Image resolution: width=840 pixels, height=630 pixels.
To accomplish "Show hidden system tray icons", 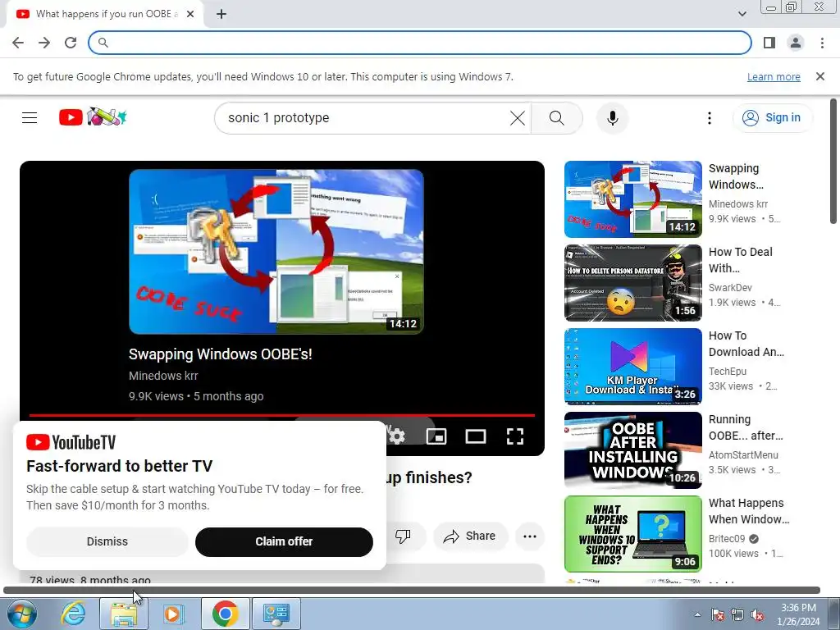I will pos(697,614).
